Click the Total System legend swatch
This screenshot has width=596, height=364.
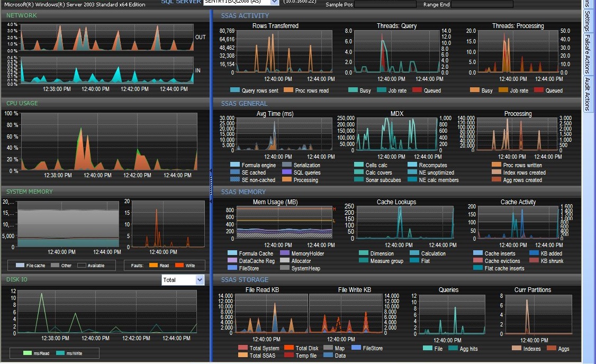243,348
